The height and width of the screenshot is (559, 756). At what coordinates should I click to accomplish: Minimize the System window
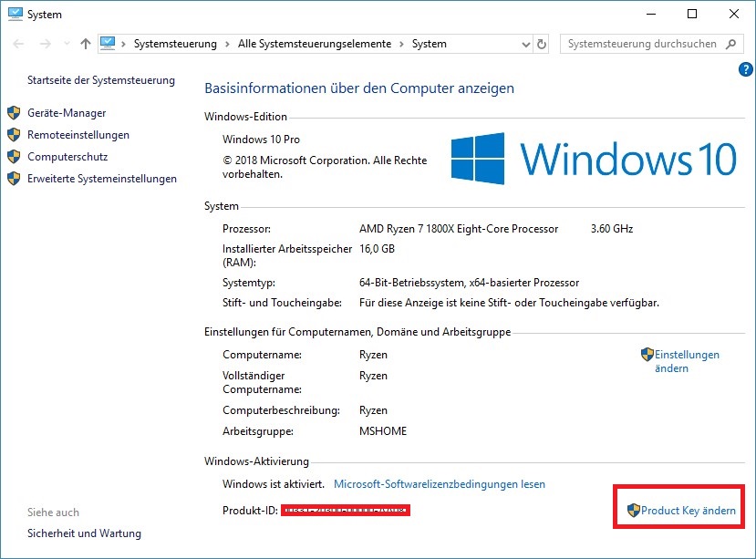651,14
